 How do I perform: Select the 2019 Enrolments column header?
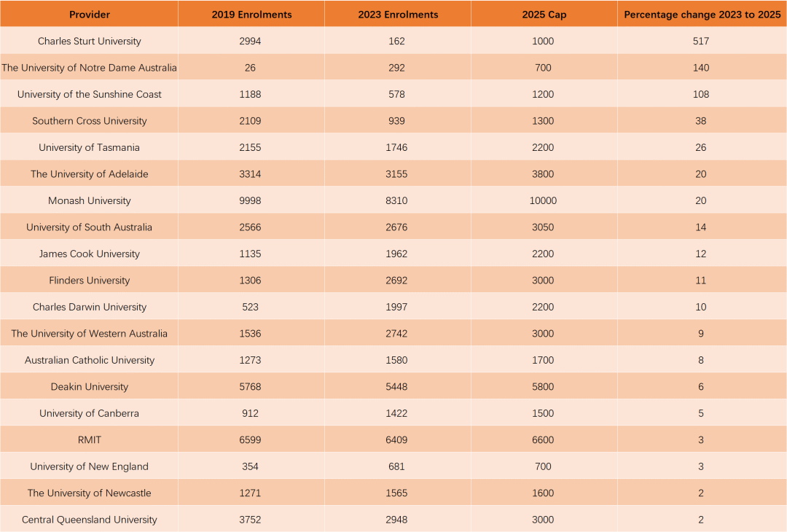pos(251,15)
